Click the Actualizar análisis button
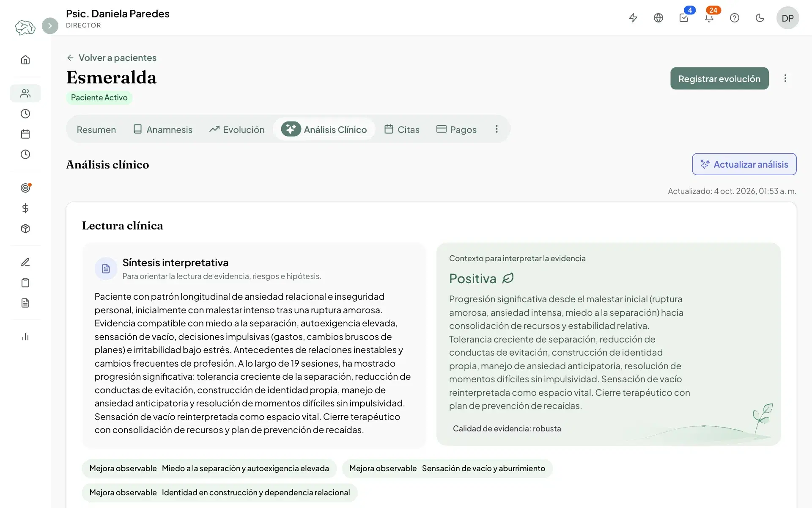This screenshot has width=812, height=508. 744,164
